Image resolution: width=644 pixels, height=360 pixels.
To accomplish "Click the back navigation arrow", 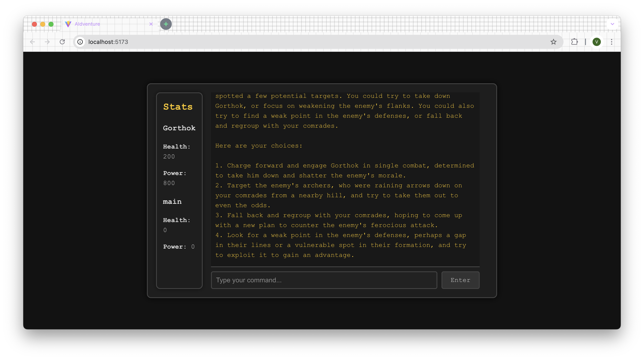I will tap(32, 42).
